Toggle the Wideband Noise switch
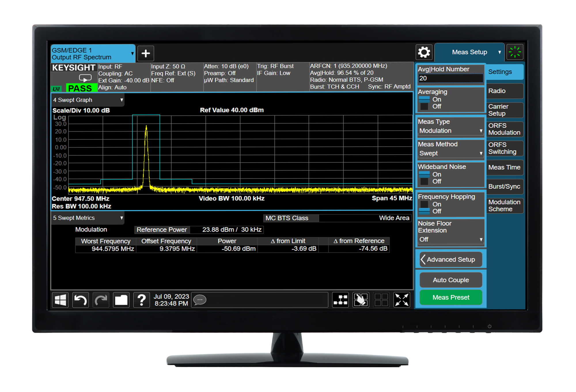Image resolution: width=576 pixels, height=392 pixels. [x=425, y=178]
